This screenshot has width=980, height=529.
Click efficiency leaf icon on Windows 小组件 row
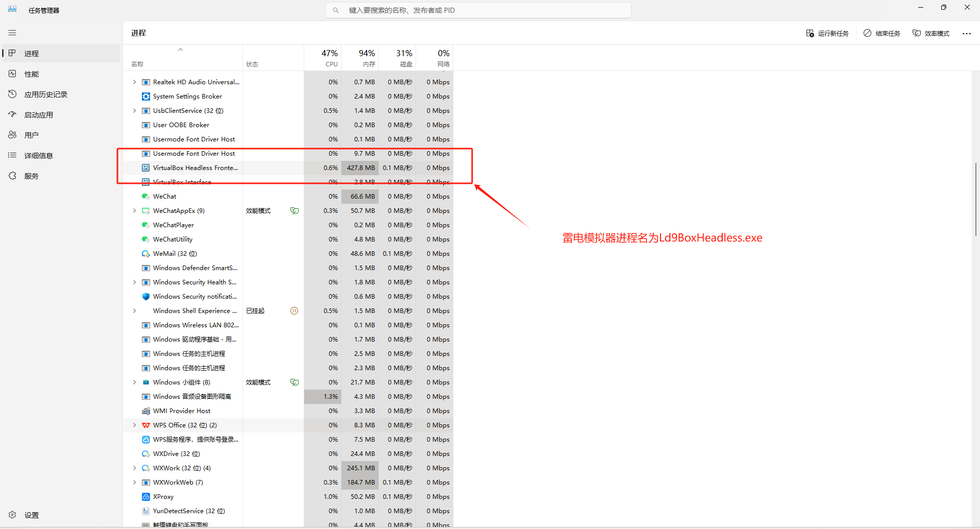295,382
